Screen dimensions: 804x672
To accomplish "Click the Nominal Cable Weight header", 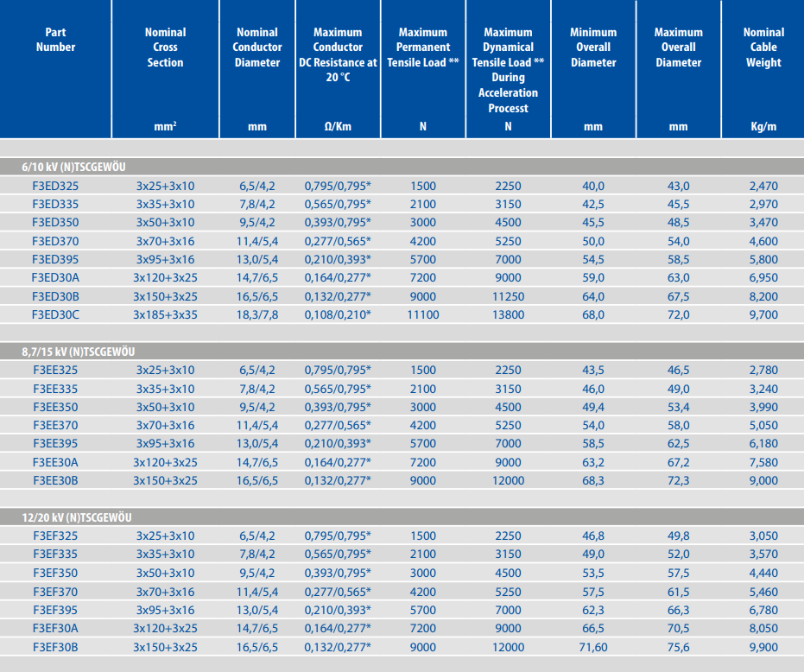I will pos(763,48).
